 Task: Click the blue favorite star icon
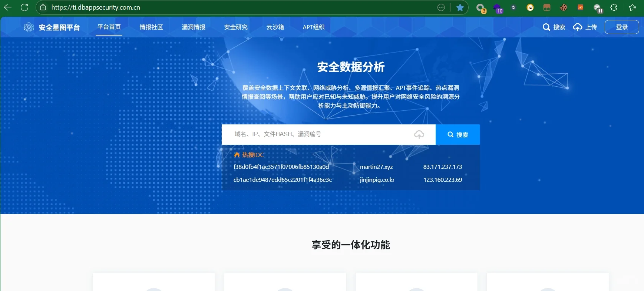460,7
